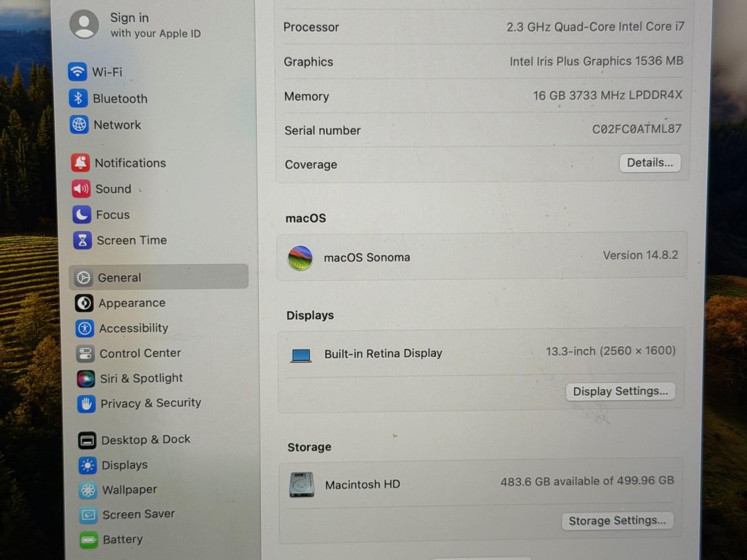Click the Apple ID avatar icon
This screenshot has height=560, width=747.
(85, 24)
